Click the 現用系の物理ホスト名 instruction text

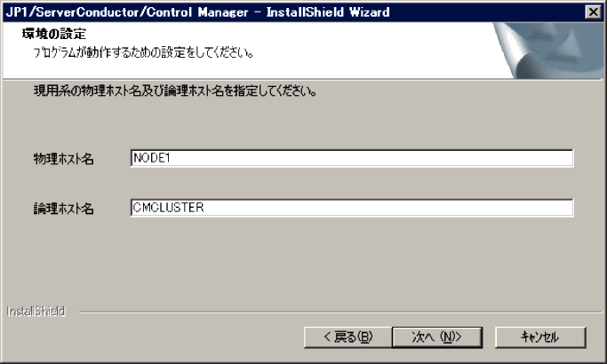175,91
